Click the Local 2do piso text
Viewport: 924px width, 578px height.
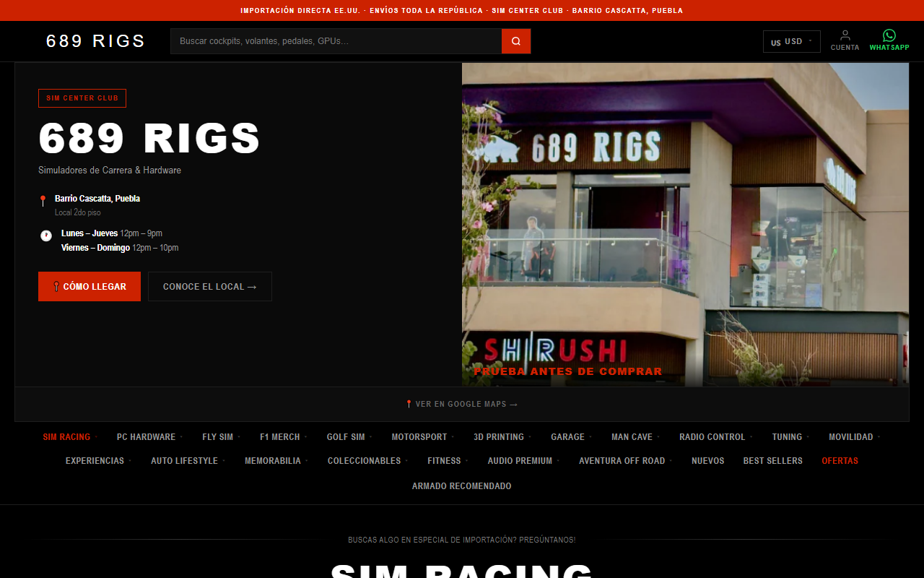[x=78, y=213]
